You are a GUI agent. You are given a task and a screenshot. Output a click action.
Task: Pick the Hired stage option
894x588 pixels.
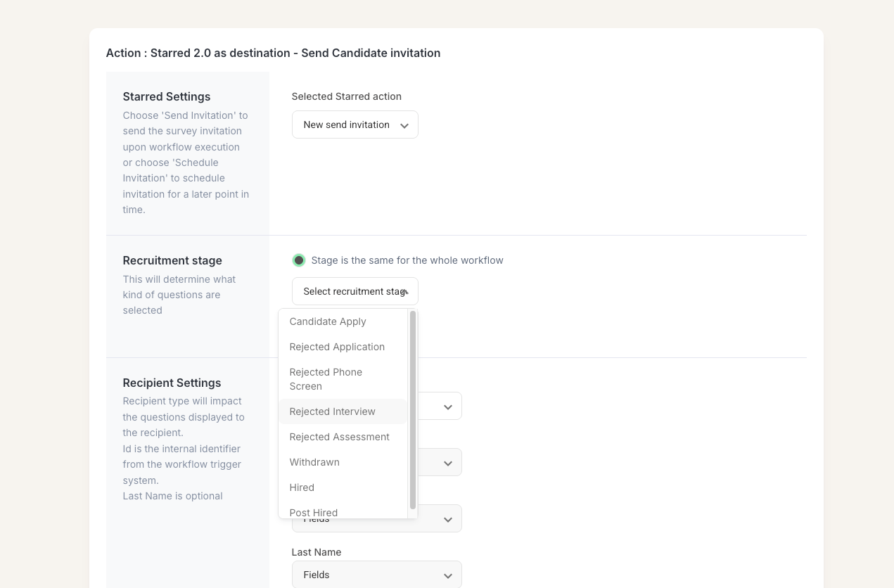click(343, 487)
